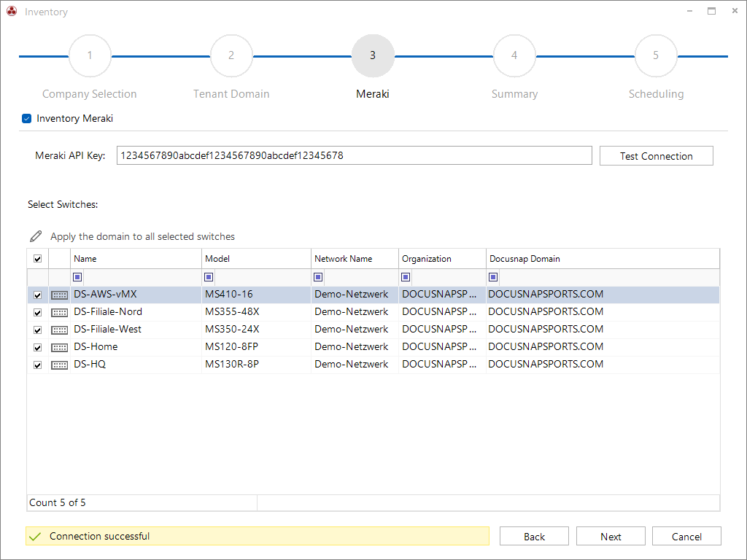
Task: Open filter icon in Name column
Action: point(77,277)
